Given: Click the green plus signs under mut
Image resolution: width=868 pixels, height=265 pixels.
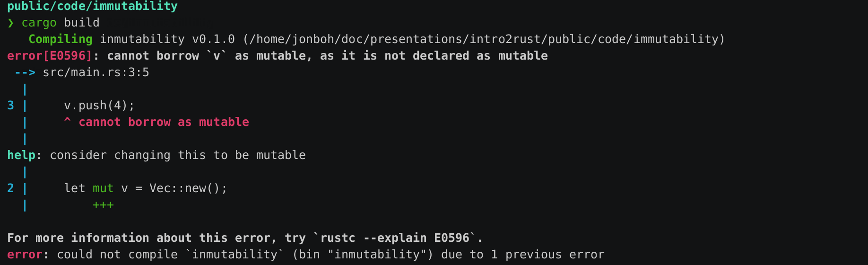Looking at the screenshot, I should [103, 205].
